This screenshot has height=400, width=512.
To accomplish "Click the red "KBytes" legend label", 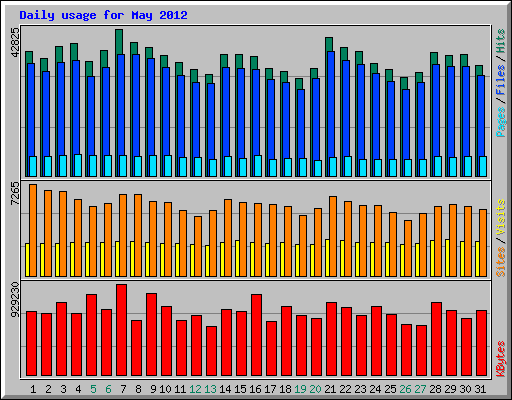I will 501,359.
